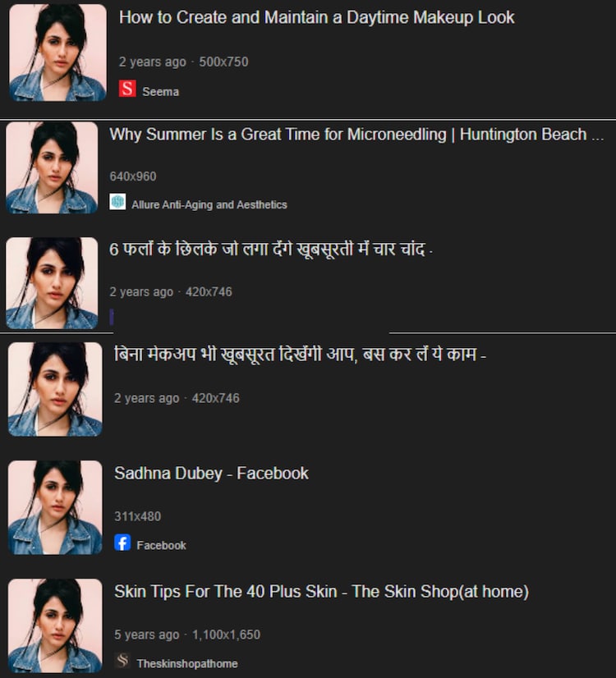Click the Allure Anti-Aging and Aesthetics favicon
The height and width of the screenshot is (678, 616).
(117, 202)
